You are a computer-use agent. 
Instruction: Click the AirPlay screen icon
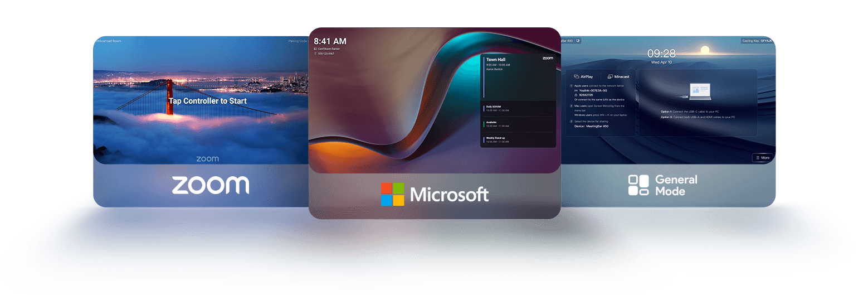pos(577,76)
